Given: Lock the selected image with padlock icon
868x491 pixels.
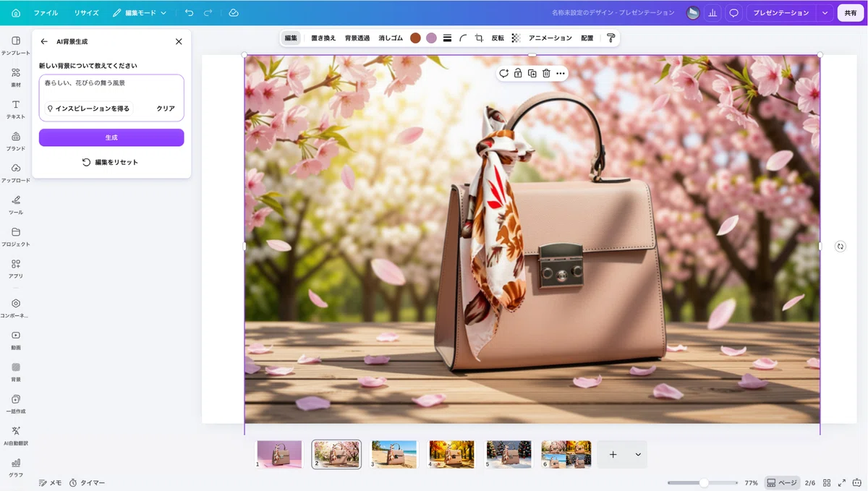Looking at the screenshot, I should click(518, 73).
